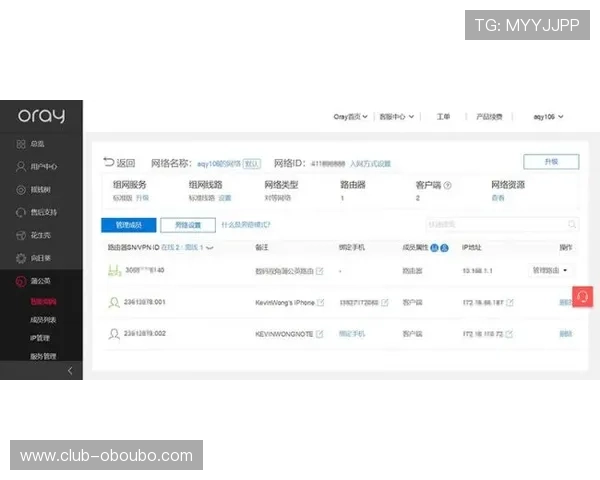This screenshot has width=600, height=480.
Task: Open 产品续费 in the top bar
Action: (x=489, y=116)
